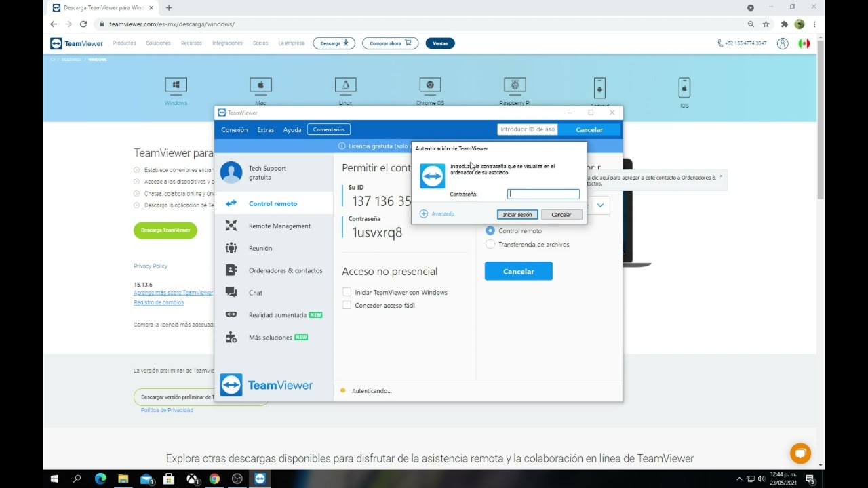The height and width of the screenshot is (488, 868).
Task: Click blue Cancelar button under connection options
Action: click(x=519, y=271)
